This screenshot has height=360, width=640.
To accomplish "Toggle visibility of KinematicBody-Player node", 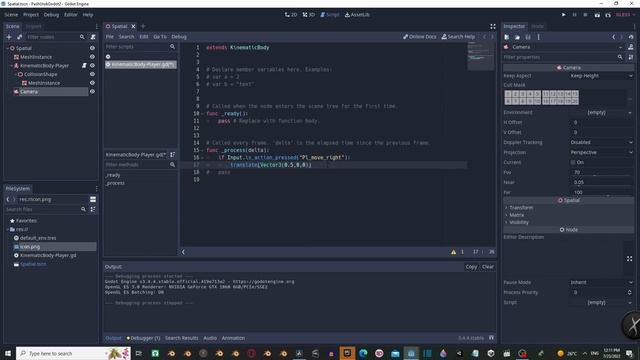I will pos(92,65).
